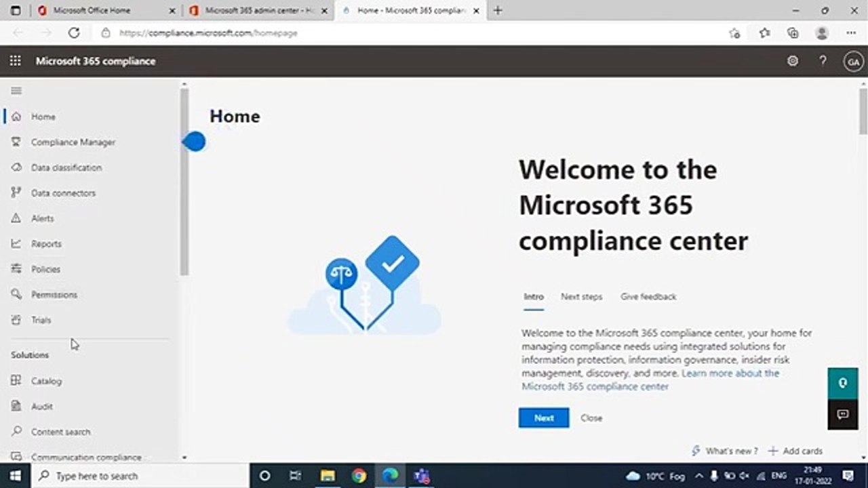Click the Audit document icon

(16, 407)
